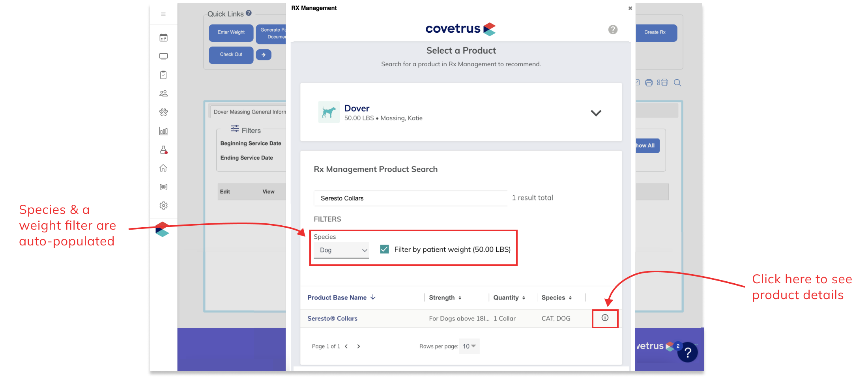Click the magnifying glass search icon

pyautogui.click(x=678, y=82)
